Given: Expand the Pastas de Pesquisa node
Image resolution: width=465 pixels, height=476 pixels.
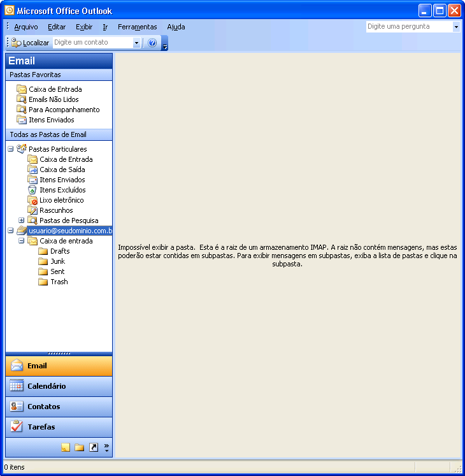Looking at the screenshot, I should click(x=22, y=220).
